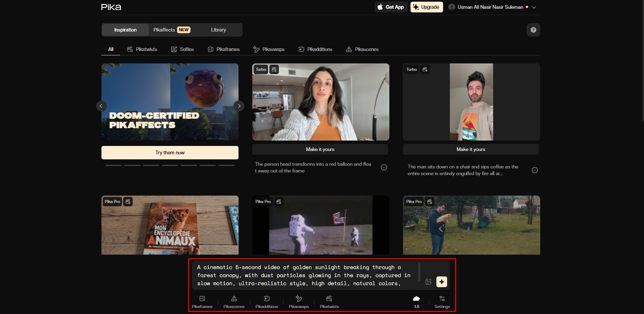Click inside the prompt text field
Screen dimensions: 644x314
pos(302,275)
